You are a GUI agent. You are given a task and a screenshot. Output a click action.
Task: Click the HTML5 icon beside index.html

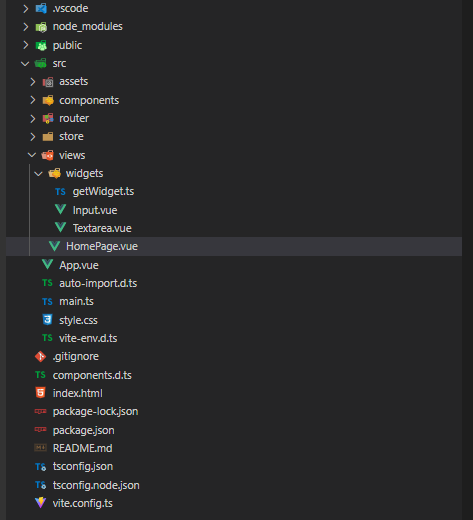(41, 393)
